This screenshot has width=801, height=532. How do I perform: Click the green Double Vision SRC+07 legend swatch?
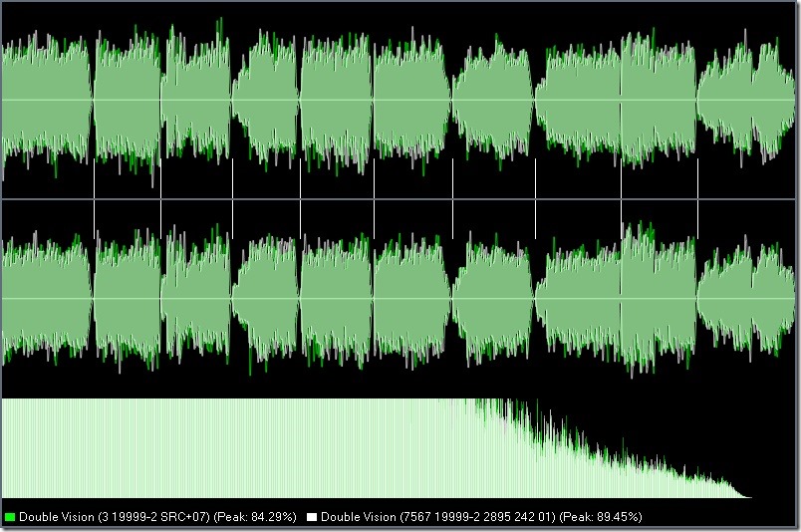point(9,517)
